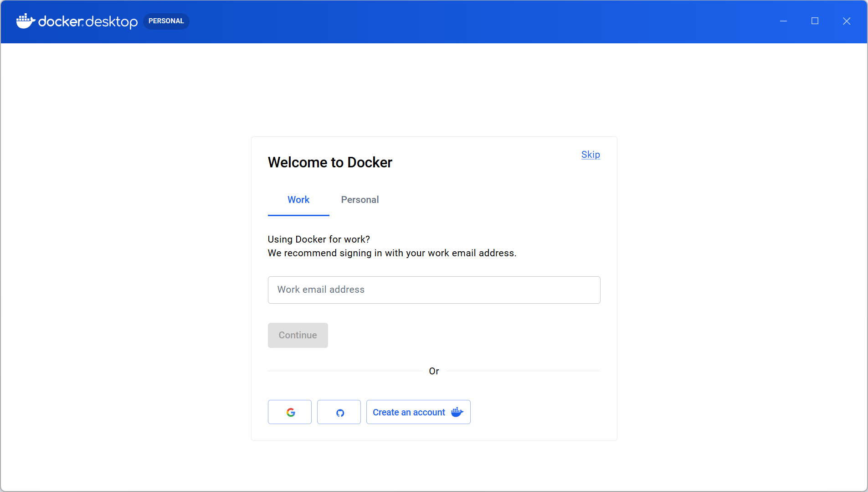
Task: Click the 'We recommend signing in' sentence
Action: (x=392, y=253)
